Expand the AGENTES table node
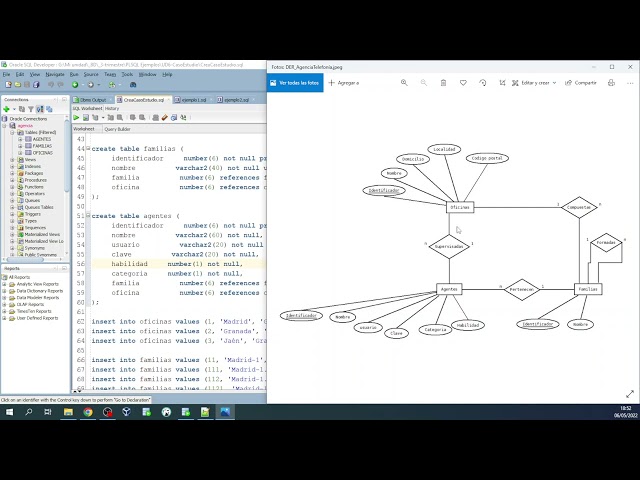Image resolution: width=640 pixels, height=480 pixels. tap(20, 139)
